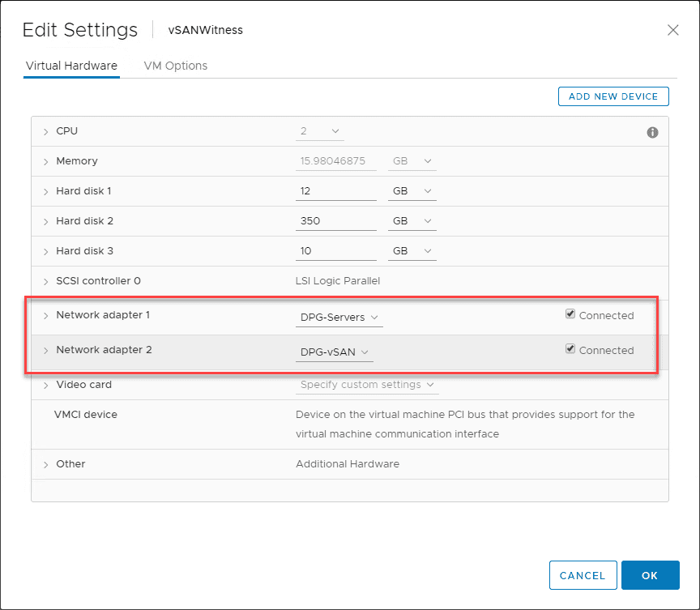Image resolution: width=700 pixels, height=610 pixels.
Task: Open the DPG-vSAN network dropdown
Action: click(334, 352)
